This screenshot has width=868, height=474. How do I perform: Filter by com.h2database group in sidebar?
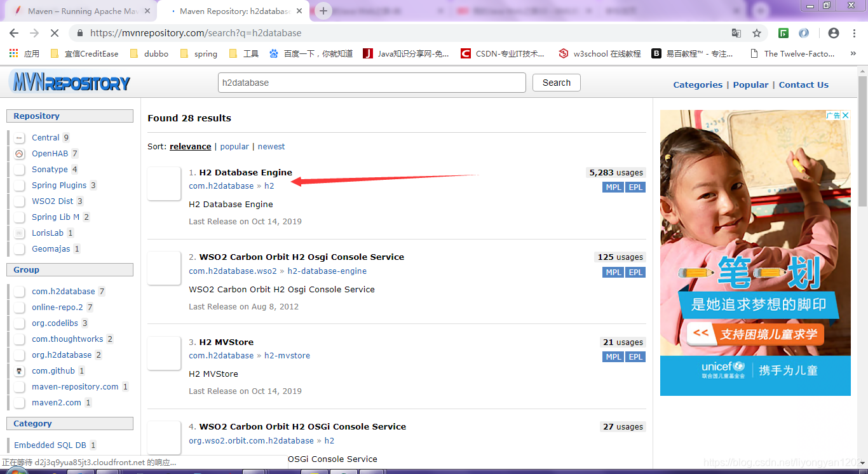click(x=64, y=291)
